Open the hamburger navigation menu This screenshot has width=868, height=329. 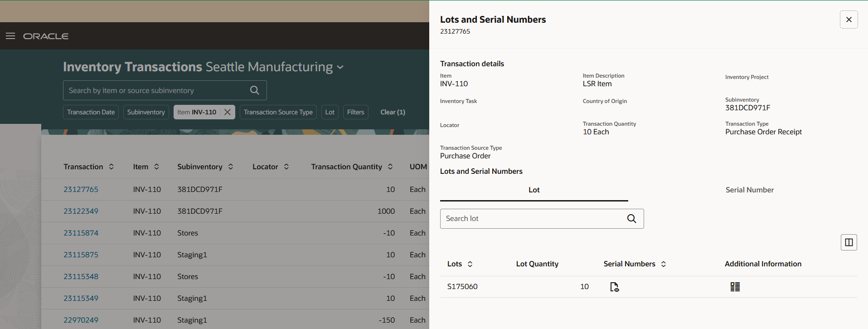[x=10, y=36]
